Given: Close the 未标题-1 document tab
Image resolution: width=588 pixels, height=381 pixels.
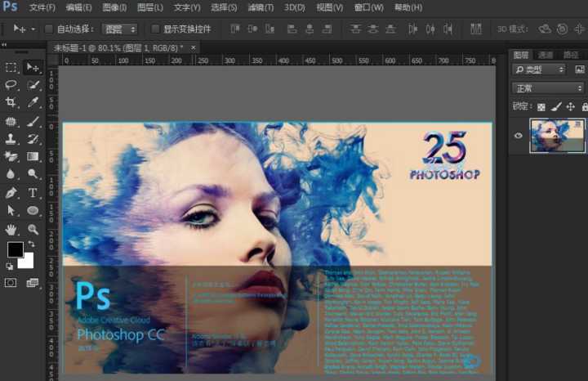Looking at the screenshot, I should [193, 47].
